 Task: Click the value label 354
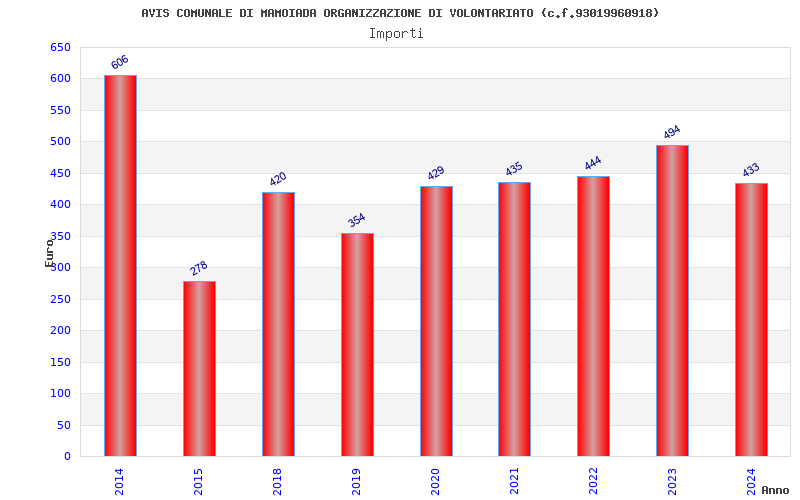[357, 220]
